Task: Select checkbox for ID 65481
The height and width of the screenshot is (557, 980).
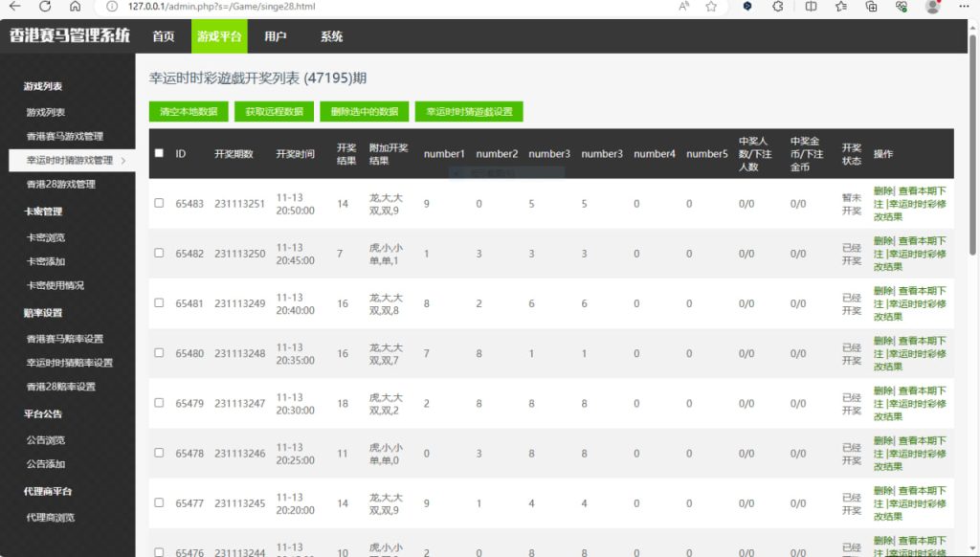Action: [159, 303]
